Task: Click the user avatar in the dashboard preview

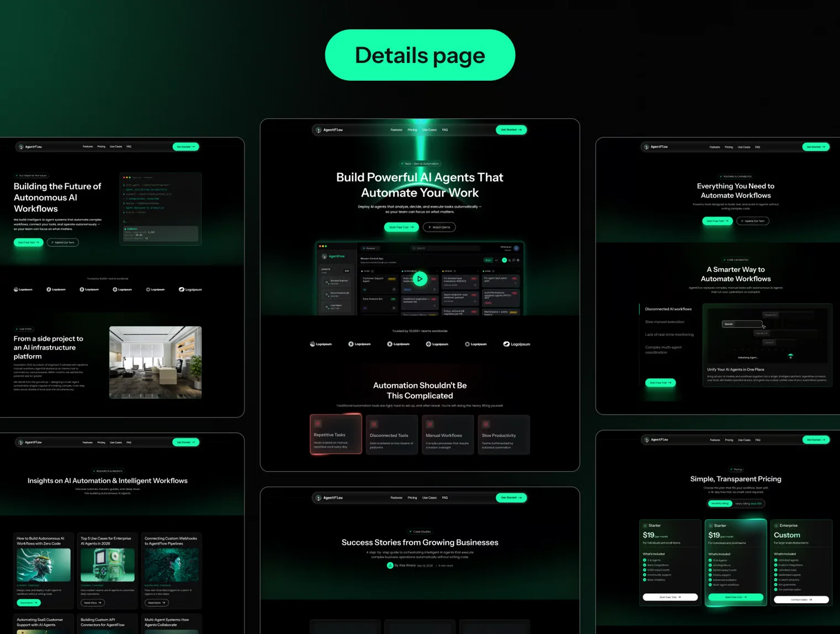Action: 516,248
